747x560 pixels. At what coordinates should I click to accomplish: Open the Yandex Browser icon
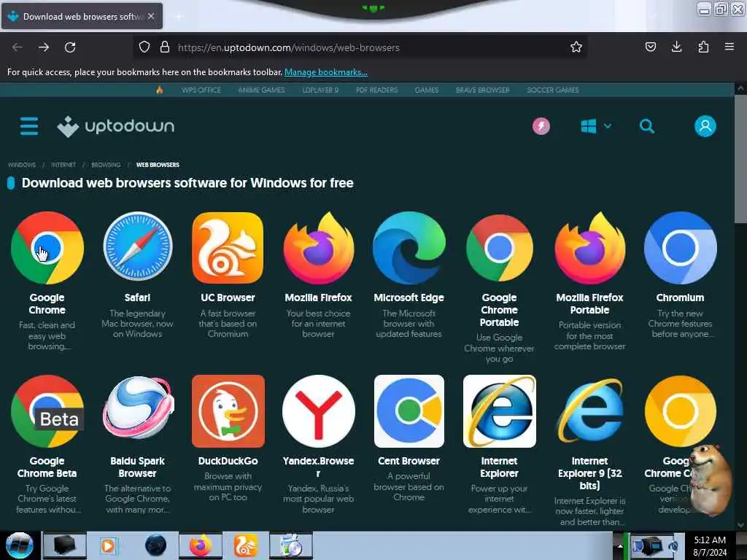pyautogui.click(x=318, y=411)
